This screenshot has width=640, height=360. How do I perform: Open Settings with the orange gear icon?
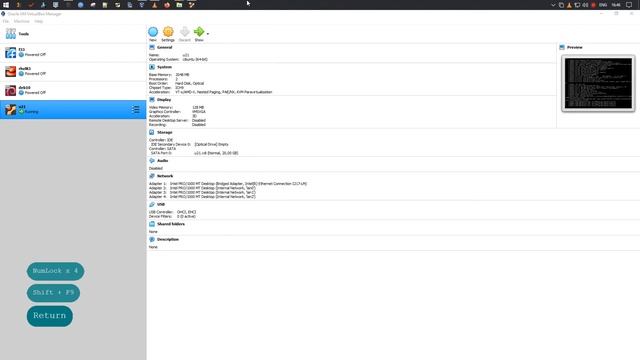tap(168, 32)
